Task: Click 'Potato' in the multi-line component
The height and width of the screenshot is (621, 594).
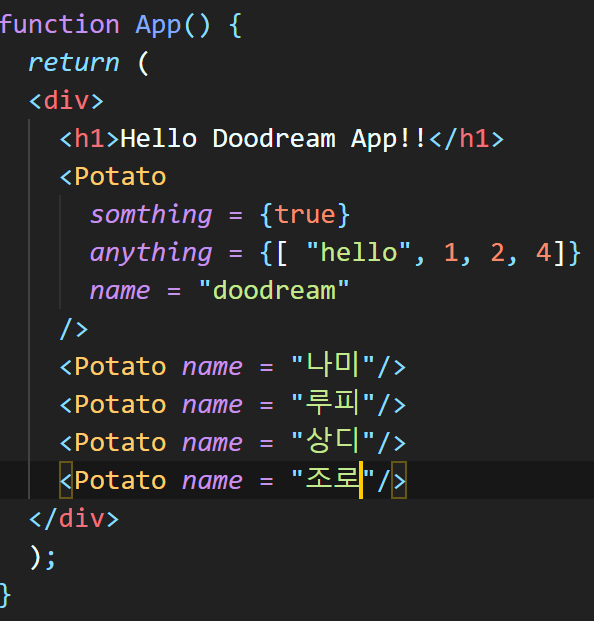Action: pyautogui.click(x=120, y=177)
